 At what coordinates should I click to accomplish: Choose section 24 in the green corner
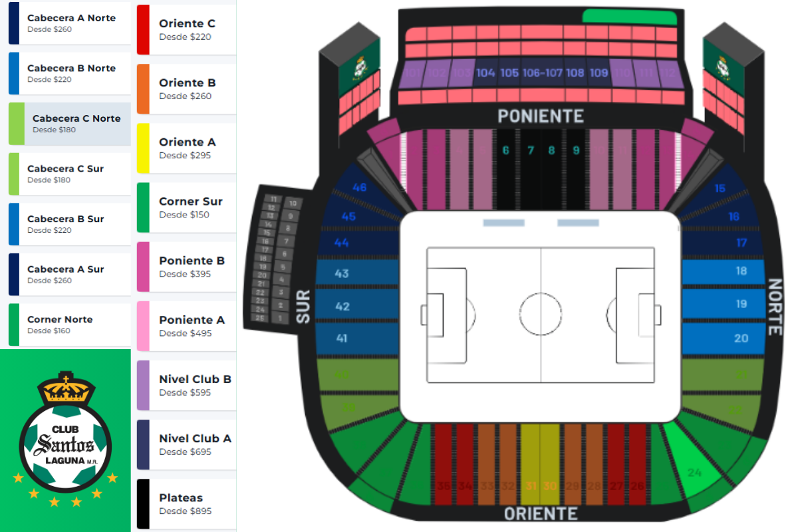694,473
